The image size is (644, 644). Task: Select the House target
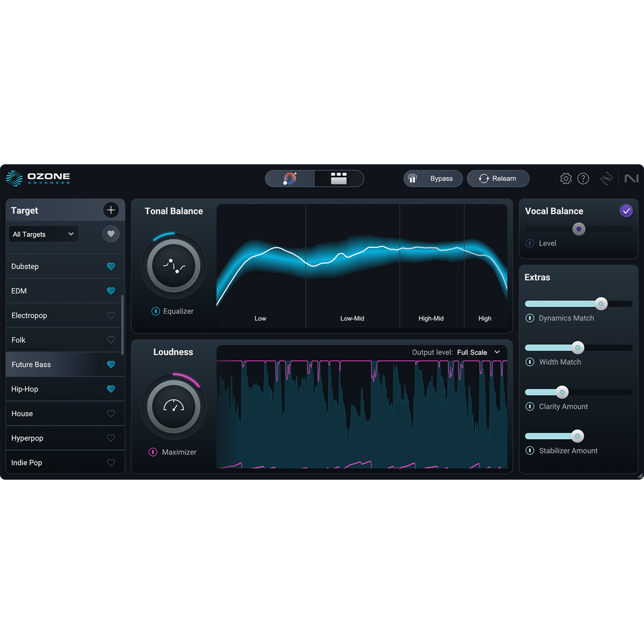pyautogui.click(x=65, y=414)
